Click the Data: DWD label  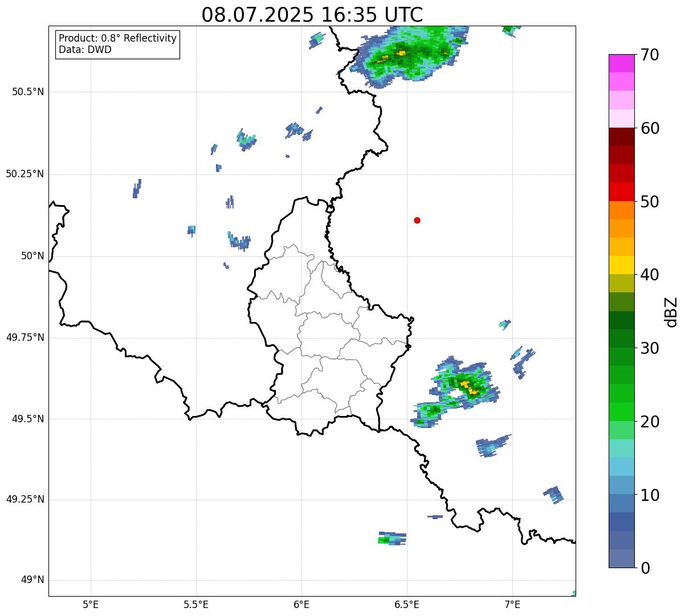click(85, 50)
